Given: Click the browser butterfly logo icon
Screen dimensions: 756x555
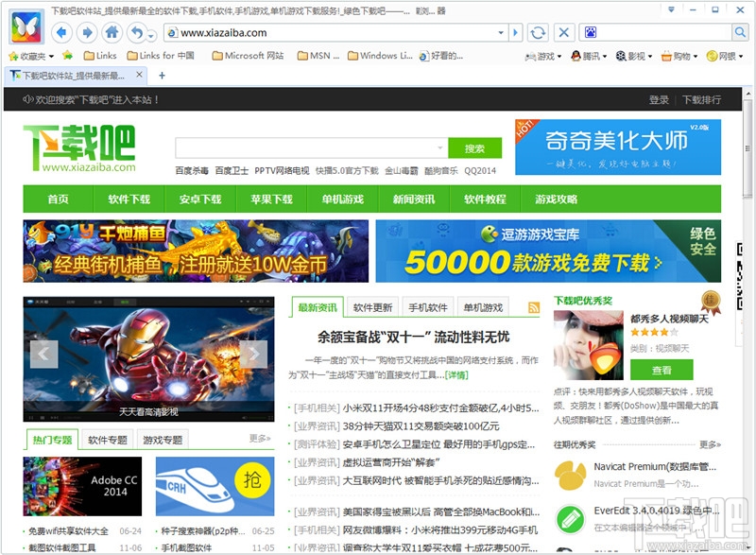Looking at the screenshot, I should click(x=26, y=26).
